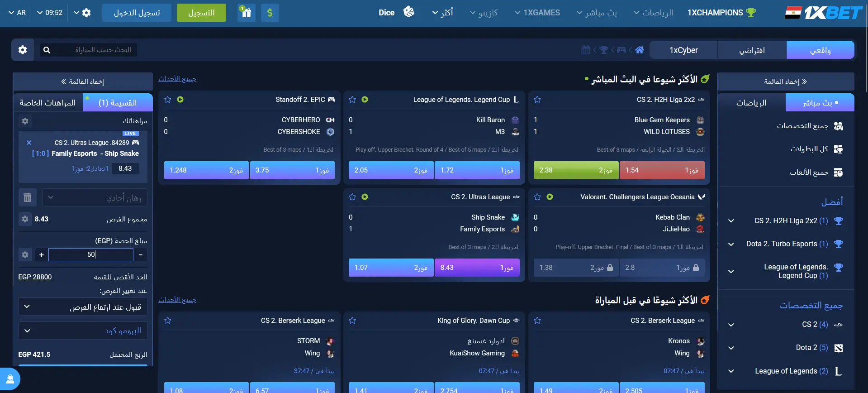Open the calendar icon in breadcrumb bar
Viewport: 868px width, 393px height.
click(586, 50)
